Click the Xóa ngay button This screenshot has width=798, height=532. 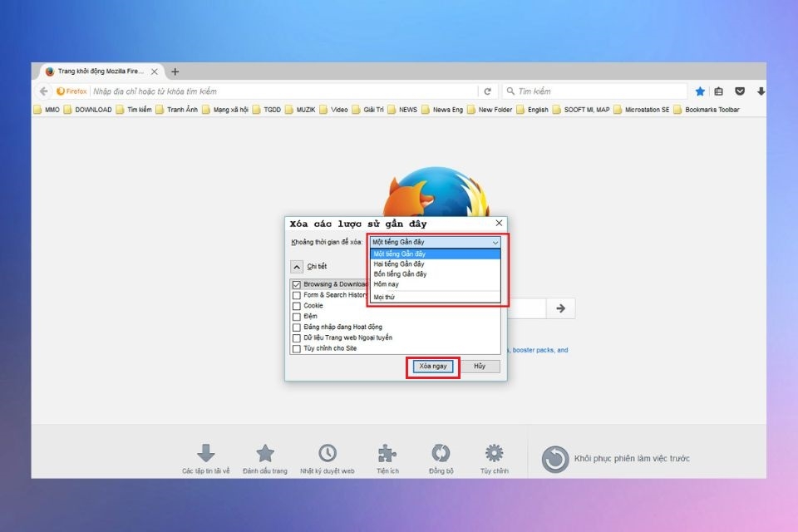(432, 366)
